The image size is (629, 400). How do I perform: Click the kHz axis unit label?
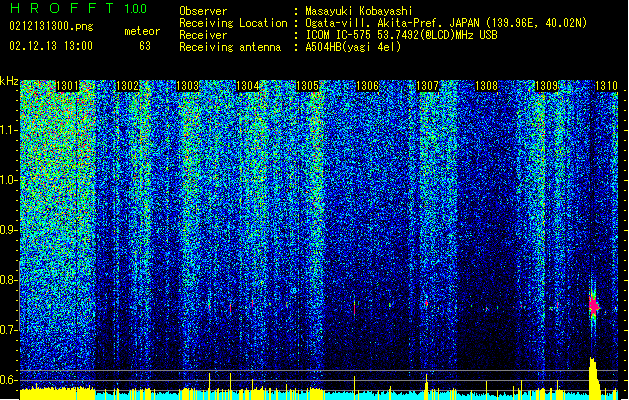[9, 81]
